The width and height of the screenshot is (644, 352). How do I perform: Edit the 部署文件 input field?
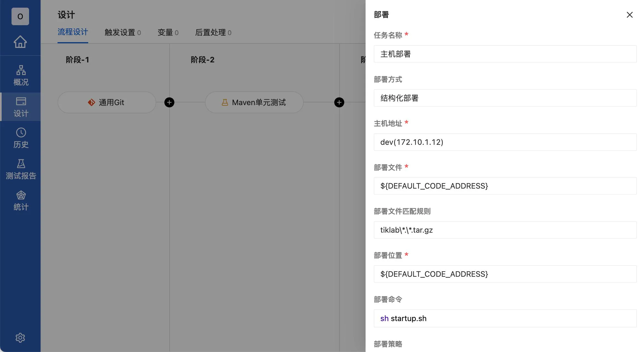pyautogui.click(x=505, y=186)
